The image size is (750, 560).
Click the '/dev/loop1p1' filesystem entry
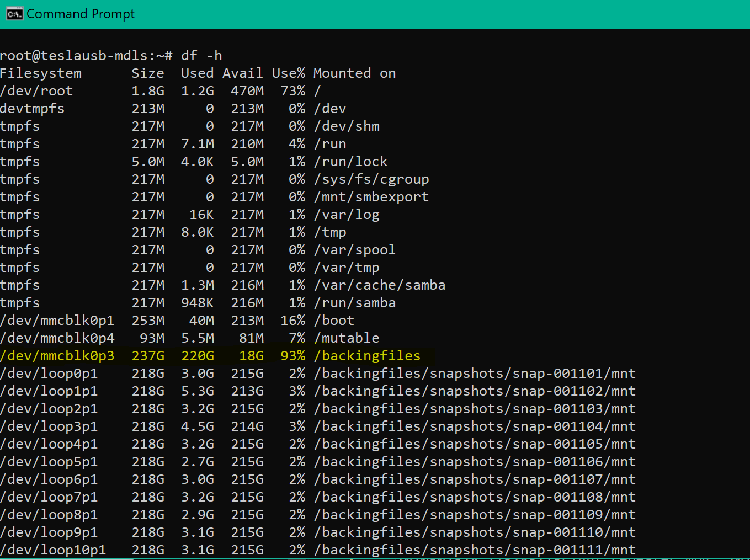pyautogui.click(x=49, y=391)
